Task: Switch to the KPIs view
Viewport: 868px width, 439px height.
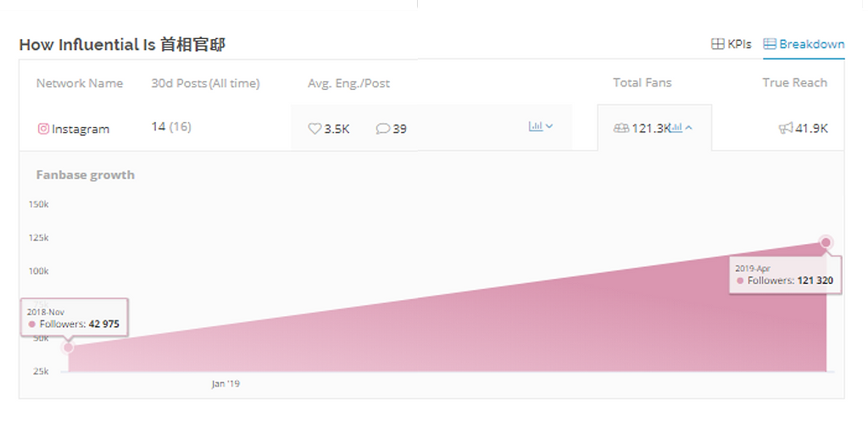Action: point(732,44)
